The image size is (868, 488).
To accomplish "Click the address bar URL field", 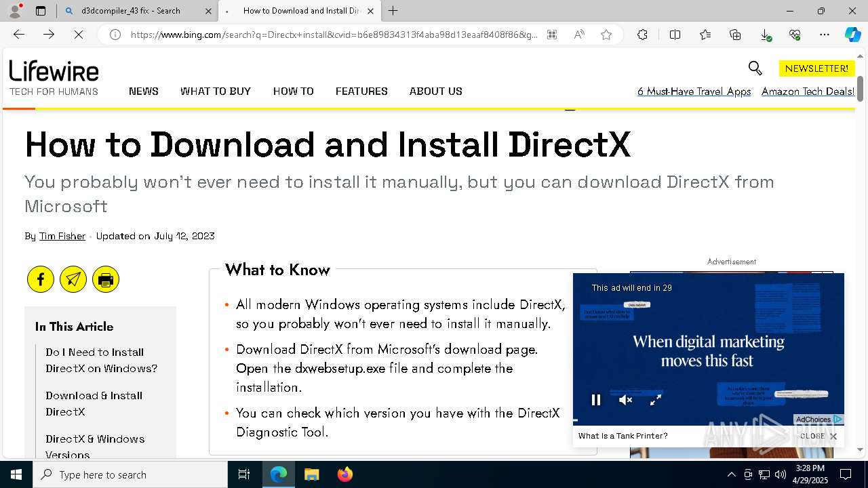I will (x=334, y=35).
